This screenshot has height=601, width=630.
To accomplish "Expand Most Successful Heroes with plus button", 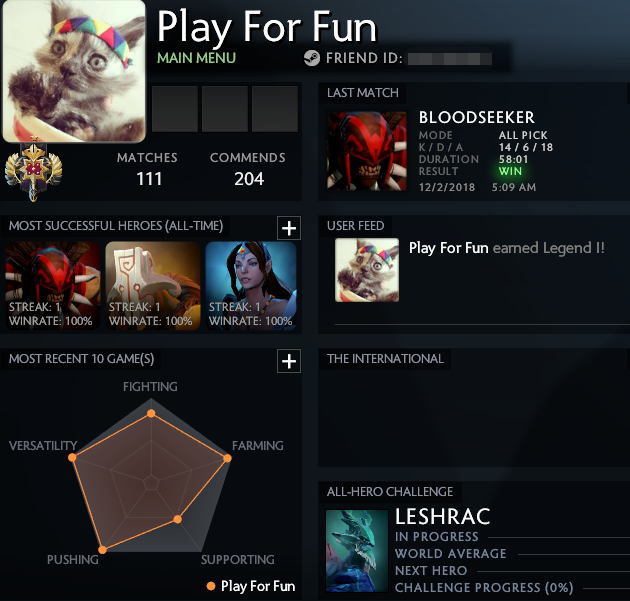I will 289,228.
